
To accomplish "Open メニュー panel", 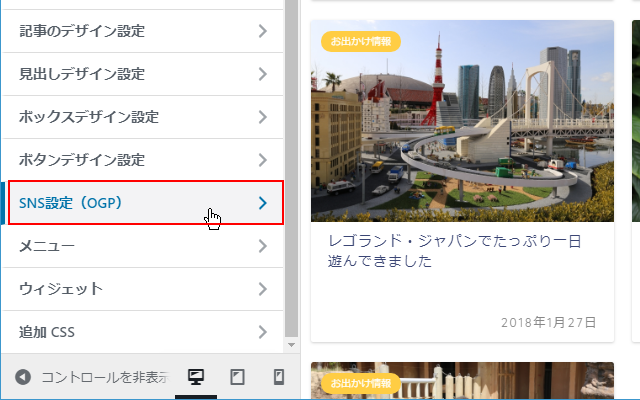I will pyautogui.click(x=143, y=246).
